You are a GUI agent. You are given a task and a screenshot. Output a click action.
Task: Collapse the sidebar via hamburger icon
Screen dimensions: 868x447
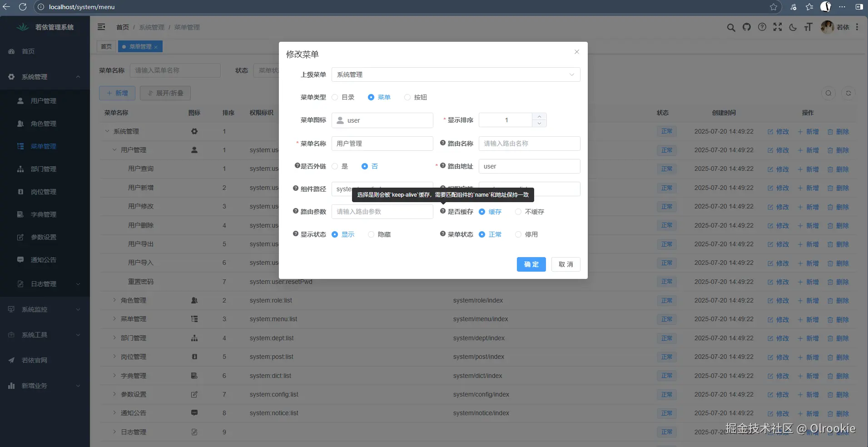101,27
